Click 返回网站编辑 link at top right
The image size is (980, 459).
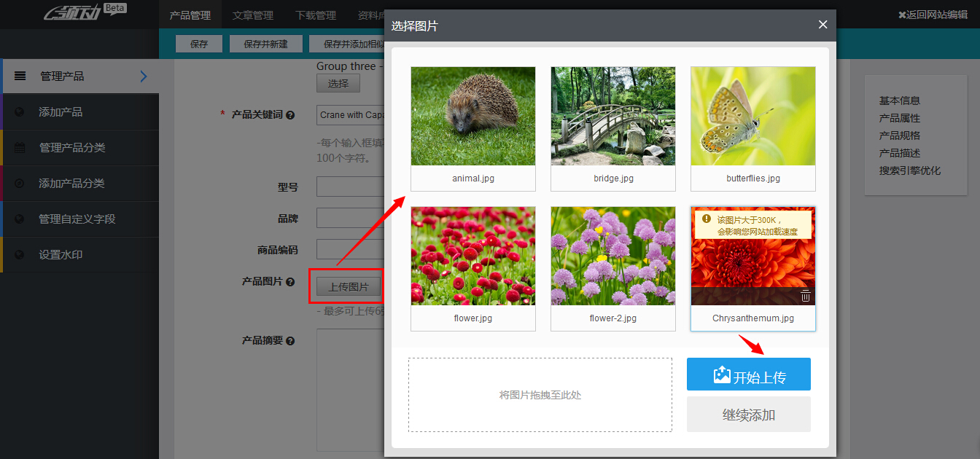point(933,15)
